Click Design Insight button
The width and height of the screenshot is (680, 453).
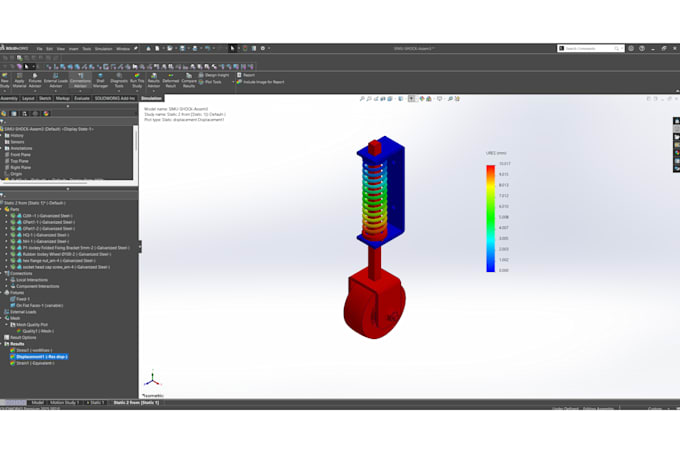tap(214, 75)
